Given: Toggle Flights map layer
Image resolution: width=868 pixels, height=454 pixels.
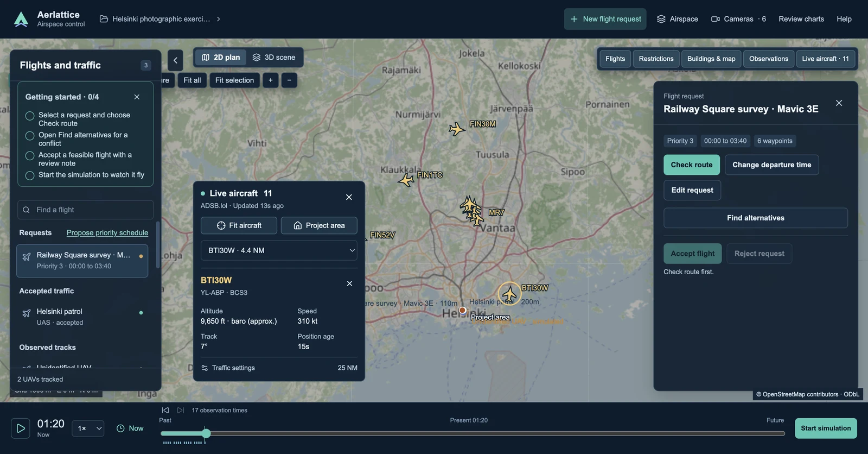Looking at the screenshot, I should coord(615,59).
